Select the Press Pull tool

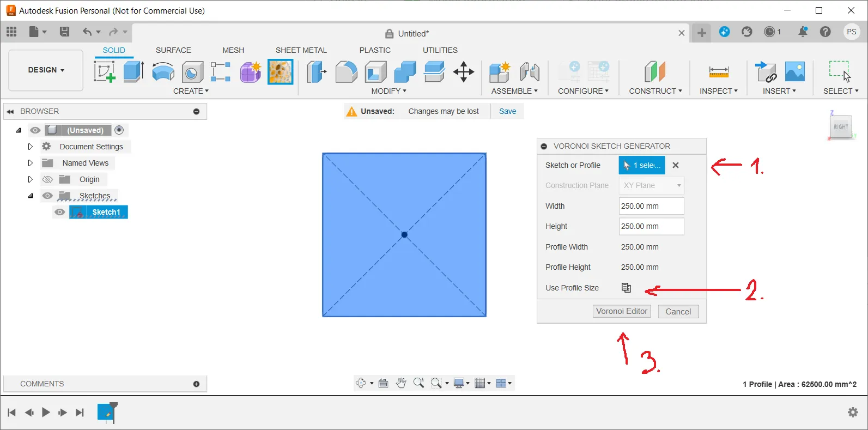coord(317,71)
